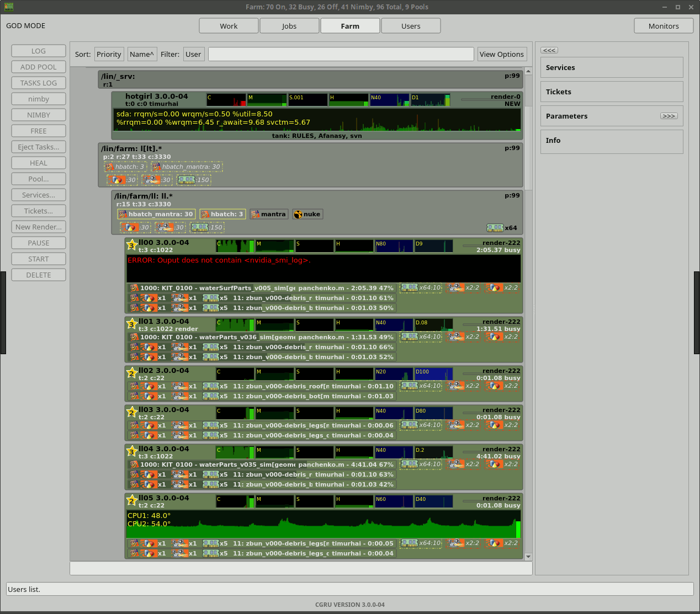This screenshot has width=700, height=614.
Task: Open the Services panel header
Action: [612, 67]
